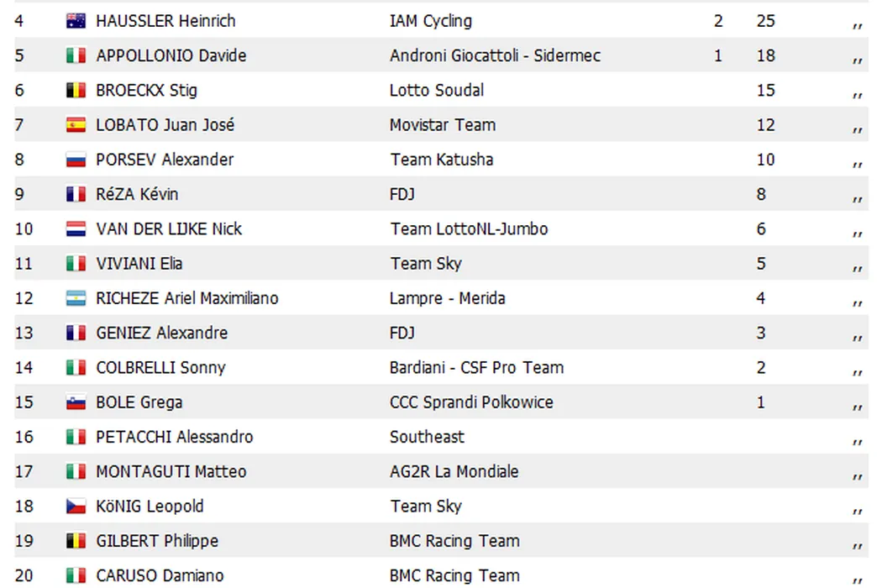This screenshot has width=882, height=588.
Task: View PETACCHI Alessandro's rider page
Action: (x=174, y=437)
